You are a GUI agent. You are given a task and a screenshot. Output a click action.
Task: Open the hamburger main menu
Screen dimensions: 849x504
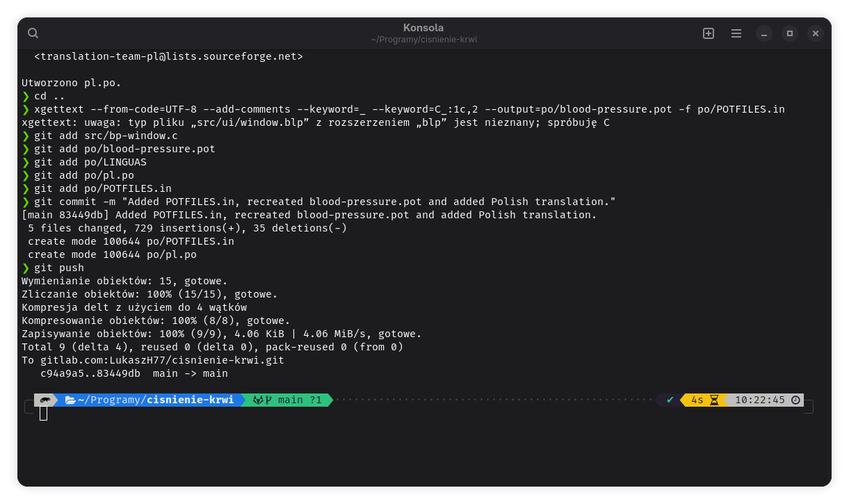736,33
